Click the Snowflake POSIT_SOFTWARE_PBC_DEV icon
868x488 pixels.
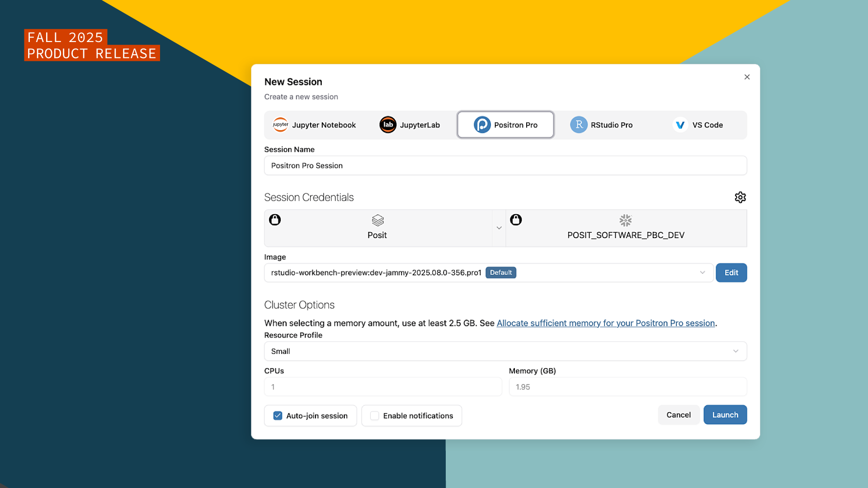click(x=625, y=221)
